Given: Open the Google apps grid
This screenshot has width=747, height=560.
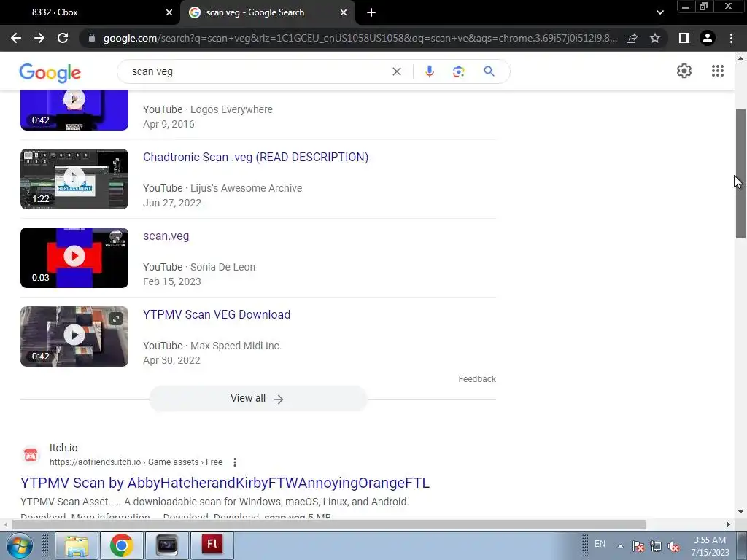Looking at the screenshot, I should point(718,71).
